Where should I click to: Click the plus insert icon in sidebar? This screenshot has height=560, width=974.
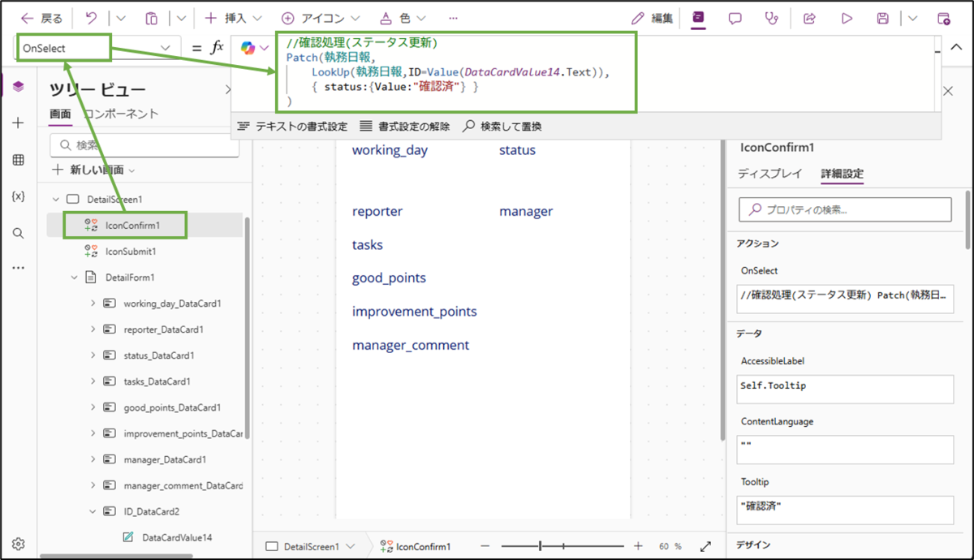point(18,123)
